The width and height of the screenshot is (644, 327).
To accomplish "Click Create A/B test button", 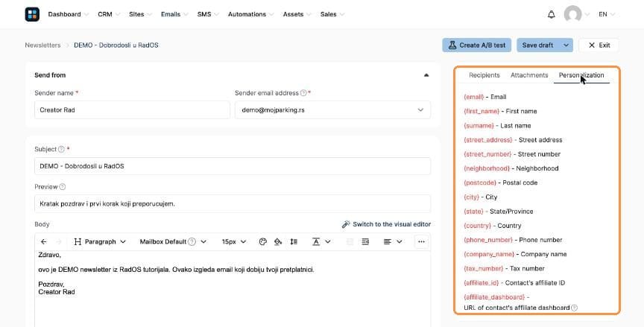I will click(x=477, y=45).
